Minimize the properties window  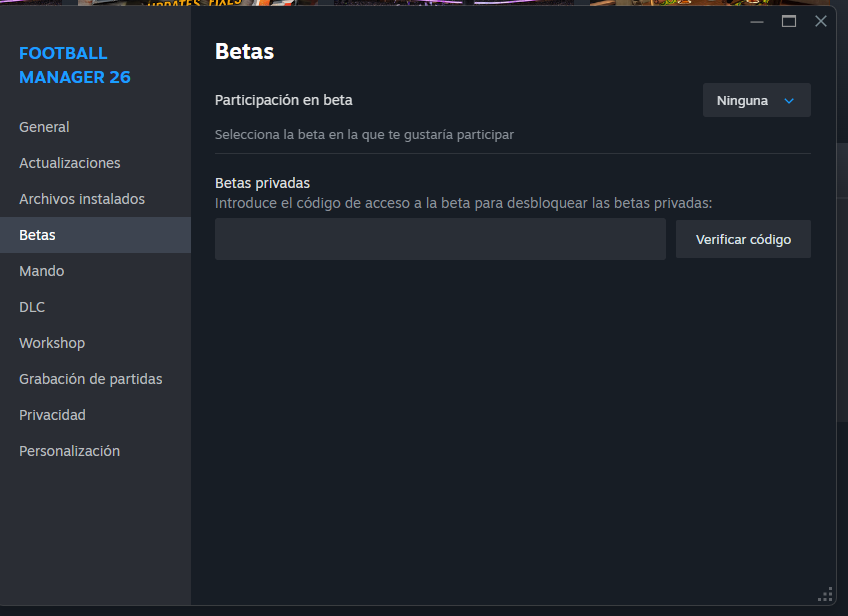click(757, 21)
